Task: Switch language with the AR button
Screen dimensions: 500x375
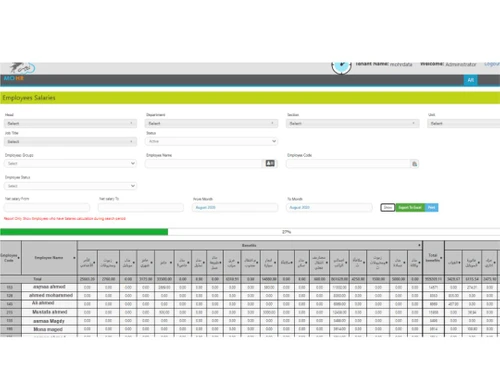Action: tap(470, 80)
